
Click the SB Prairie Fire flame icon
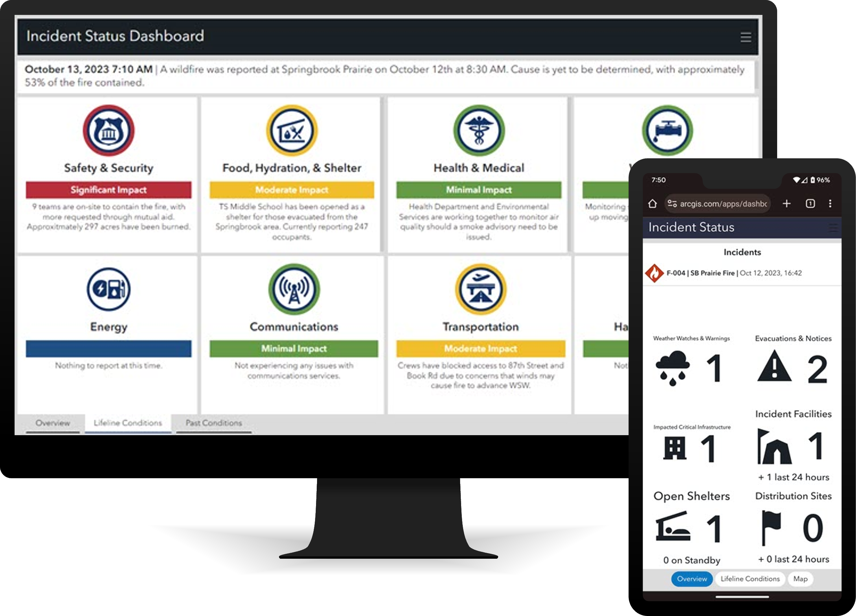(x=654, y=273)
